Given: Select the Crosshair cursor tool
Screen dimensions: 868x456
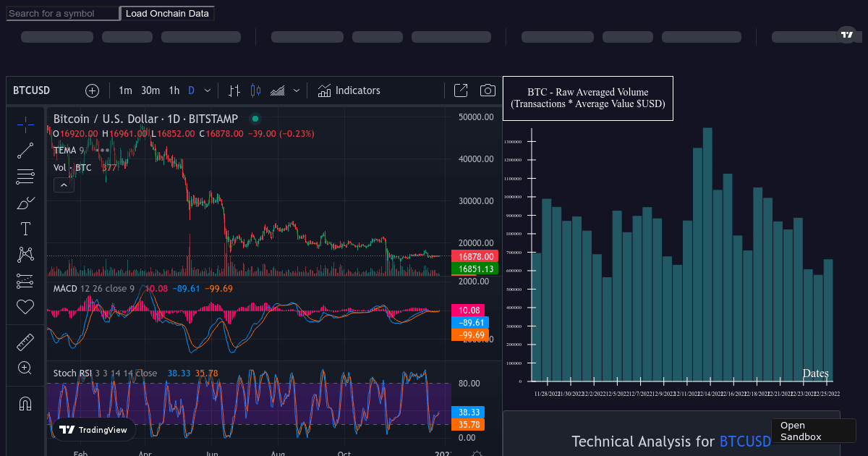Looking at the screenshot, I should 25,124.
